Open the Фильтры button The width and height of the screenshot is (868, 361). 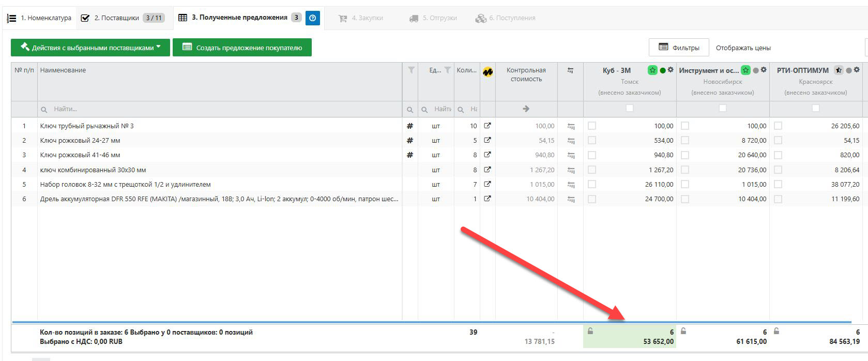679,48
